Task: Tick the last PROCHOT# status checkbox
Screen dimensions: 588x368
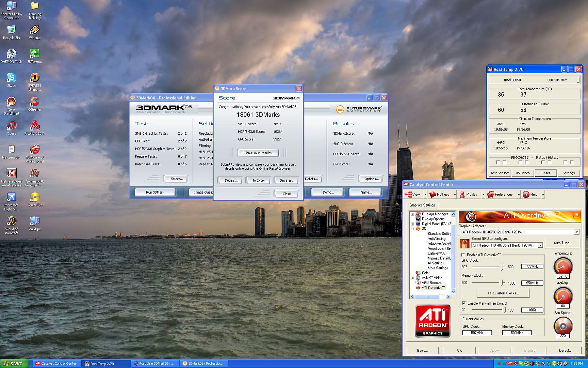Action: pyautogui.click(x=572, y=163)
